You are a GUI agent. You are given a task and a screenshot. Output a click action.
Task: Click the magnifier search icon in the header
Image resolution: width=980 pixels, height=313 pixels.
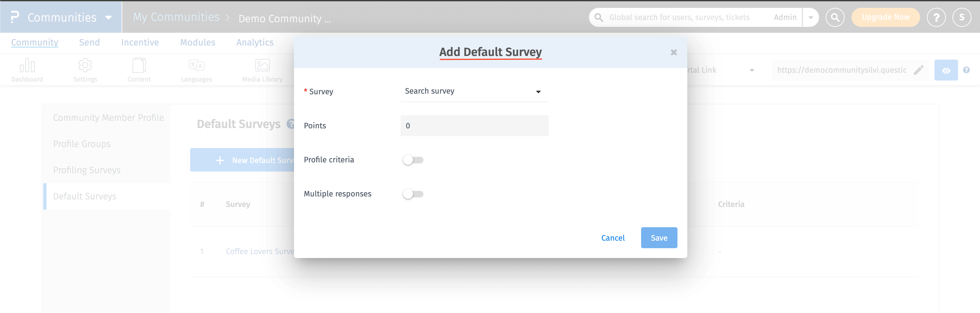(x=835, y=17)
